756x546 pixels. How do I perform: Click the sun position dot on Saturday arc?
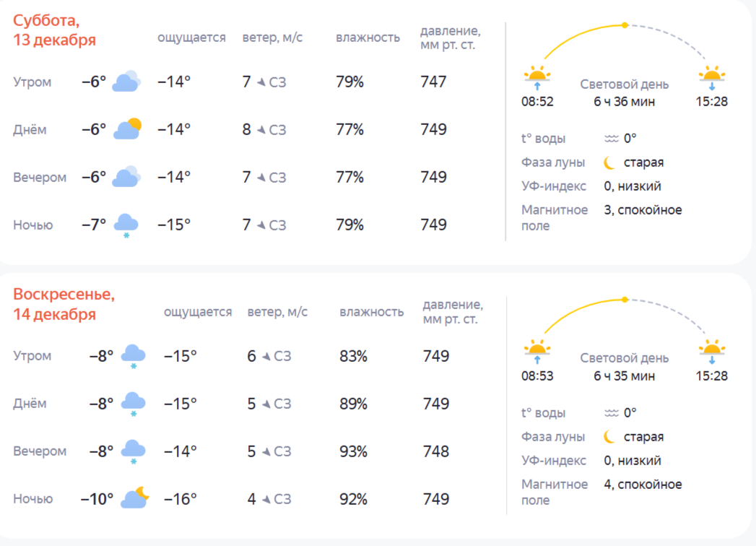coord(625,25)
